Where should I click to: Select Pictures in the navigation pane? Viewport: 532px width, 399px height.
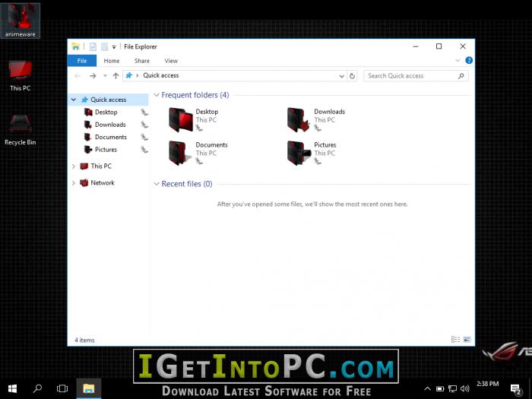106,150
